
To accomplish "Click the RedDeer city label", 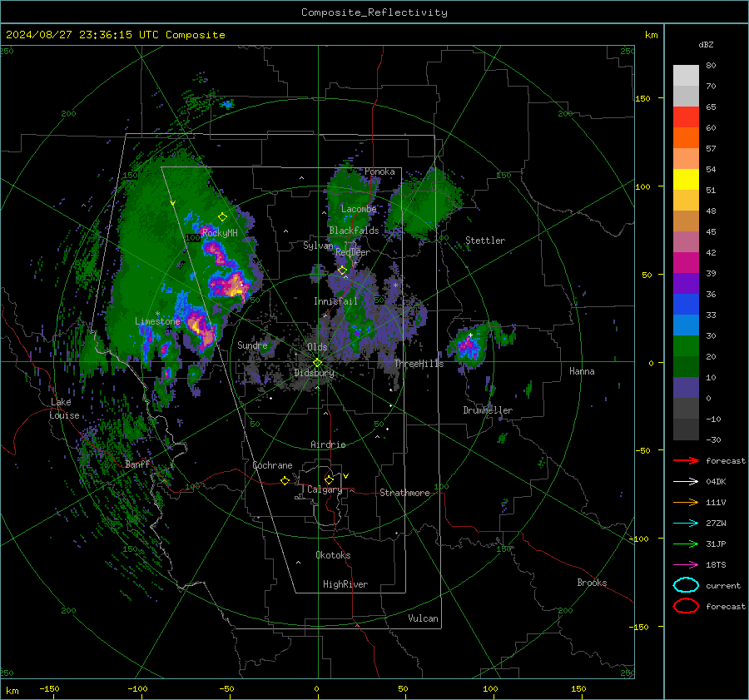I will coord(353,252).
